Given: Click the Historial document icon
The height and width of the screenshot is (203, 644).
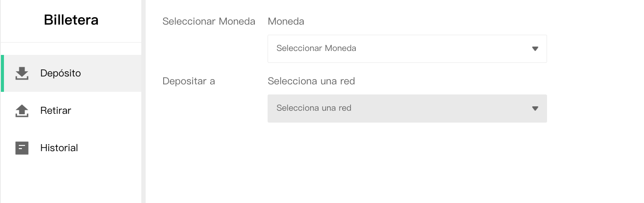Looking at the screenshot, I should coord(22,148).
